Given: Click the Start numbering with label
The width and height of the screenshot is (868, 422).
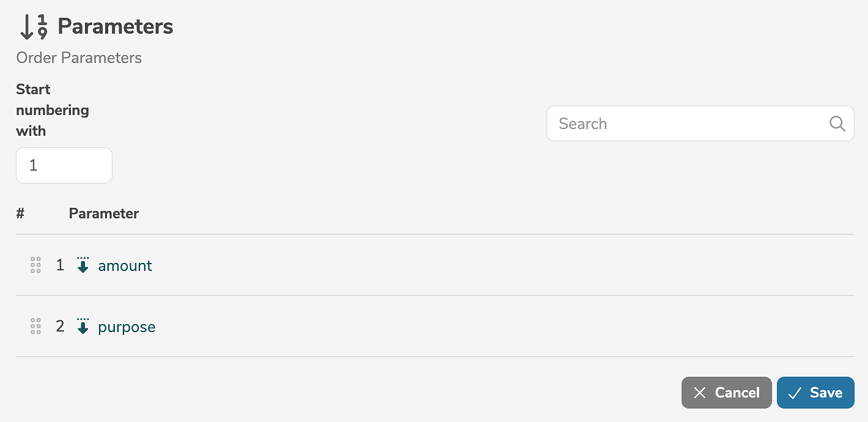Looking at the screenshot, I should pos(52,110).
